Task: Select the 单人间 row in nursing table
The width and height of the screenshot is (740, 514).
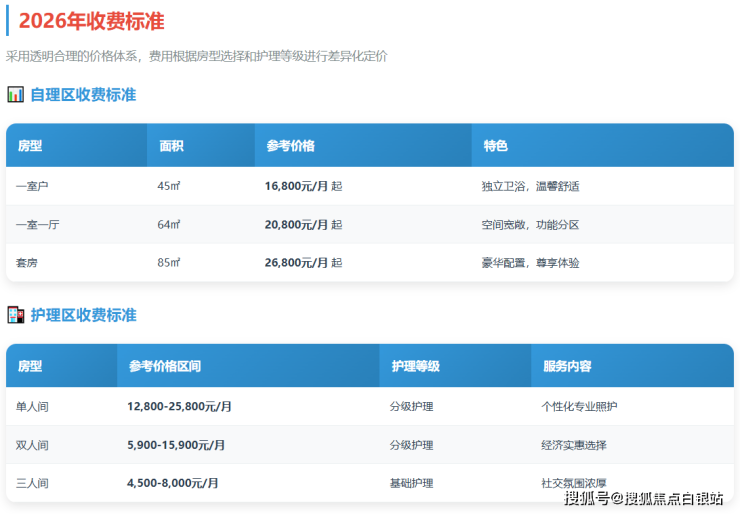Action: [33, 407]
